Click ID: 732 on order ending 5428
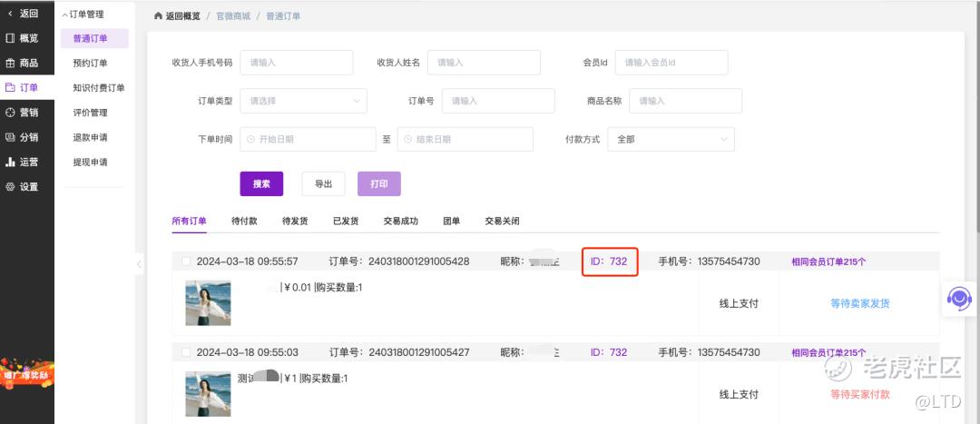Screen dimensions: 980x424 [609, 261]
